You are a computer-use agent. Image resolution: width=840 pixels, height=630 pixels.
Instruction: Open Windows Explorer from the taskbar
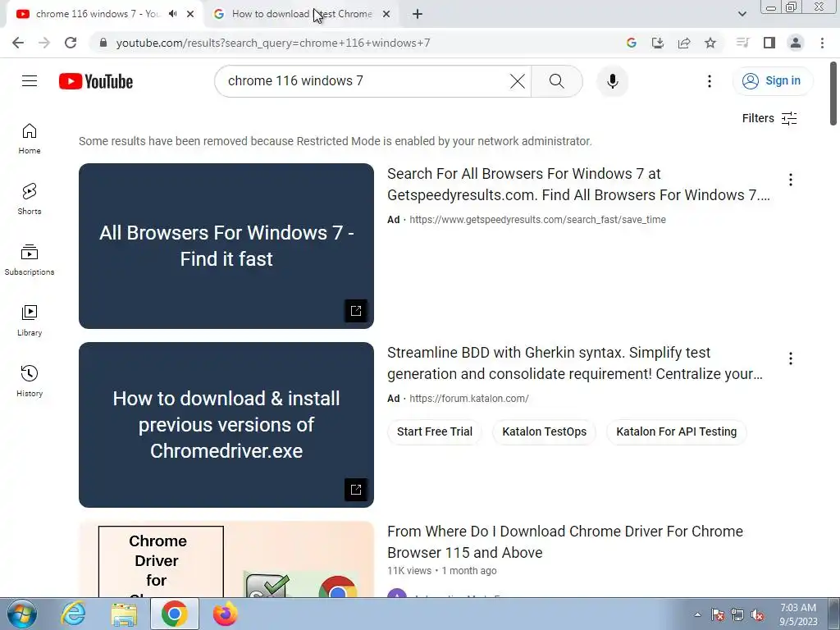pyautogui.click(x=124, y=614)
